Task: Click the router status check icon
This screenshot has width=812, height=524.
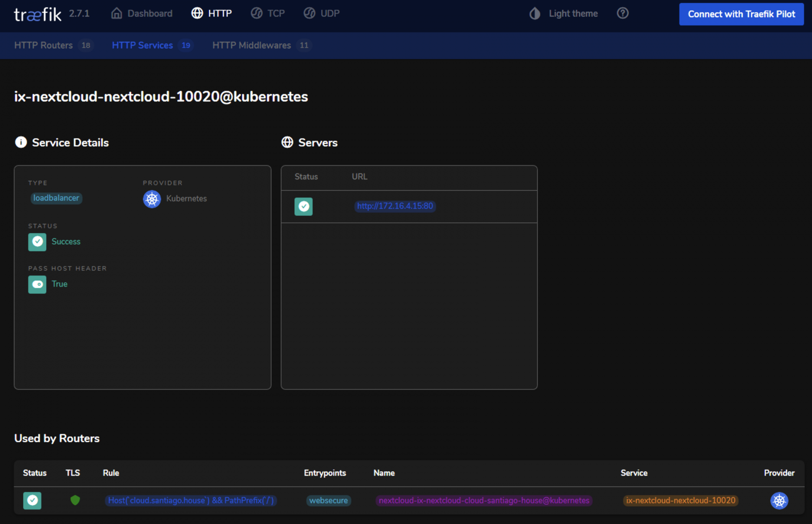Action: pyautogui.click(x=32, y=500)
